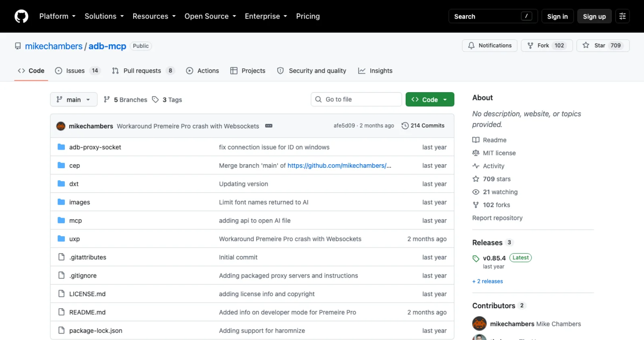Image resolution: width=644 pixels, height=340 pixels.
Task: Click the package-lock.json file icon
Action: point(61,330)
